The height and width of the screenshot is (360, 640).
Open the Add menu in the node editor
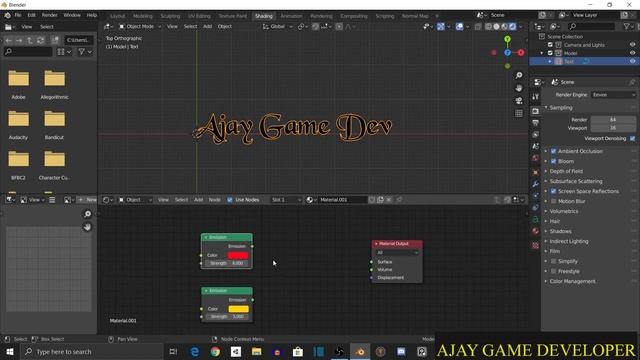[198, 200]
